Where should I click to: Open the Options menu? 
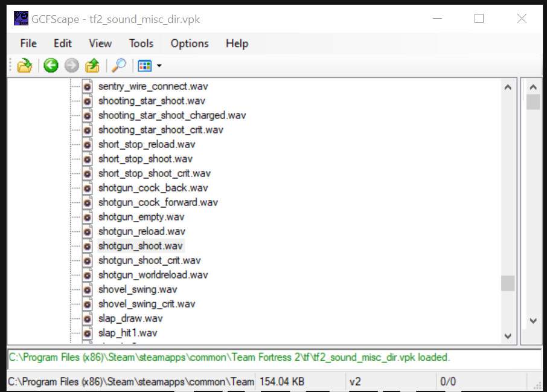190,43
